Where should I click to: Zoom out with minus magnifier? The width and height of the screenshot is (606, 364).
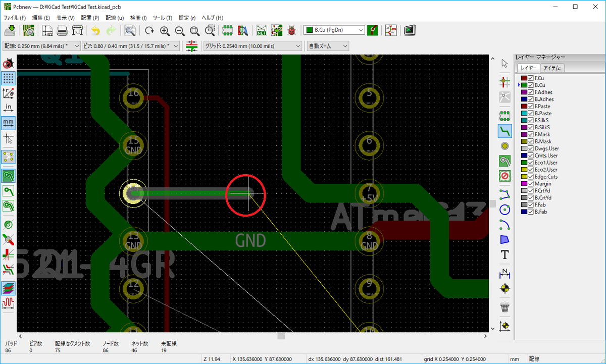[179, 30]
